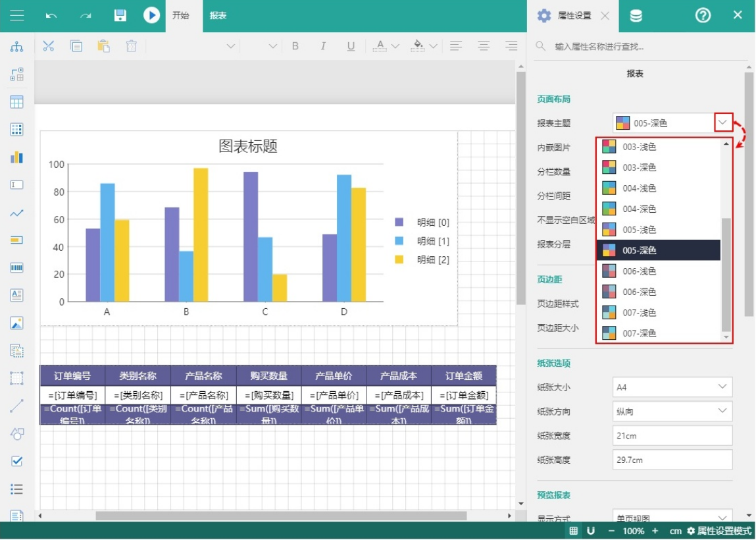Open the report explorer tree icon

17,46
